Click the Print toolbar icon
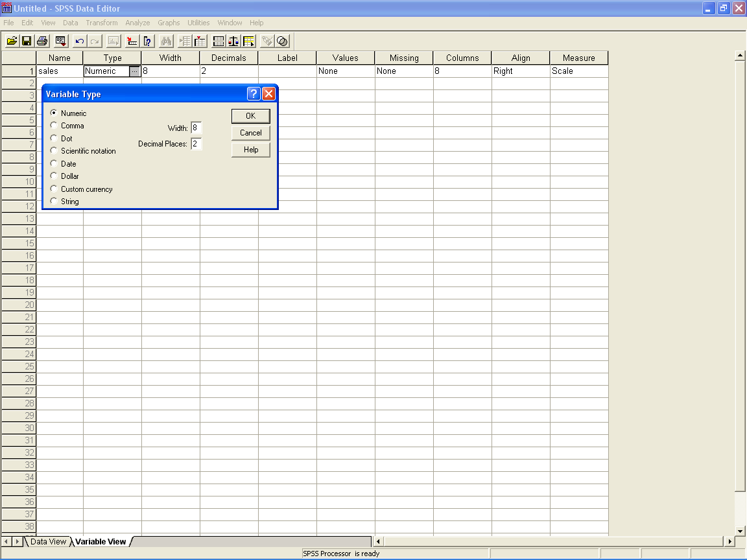 click(x=42, y=41)
